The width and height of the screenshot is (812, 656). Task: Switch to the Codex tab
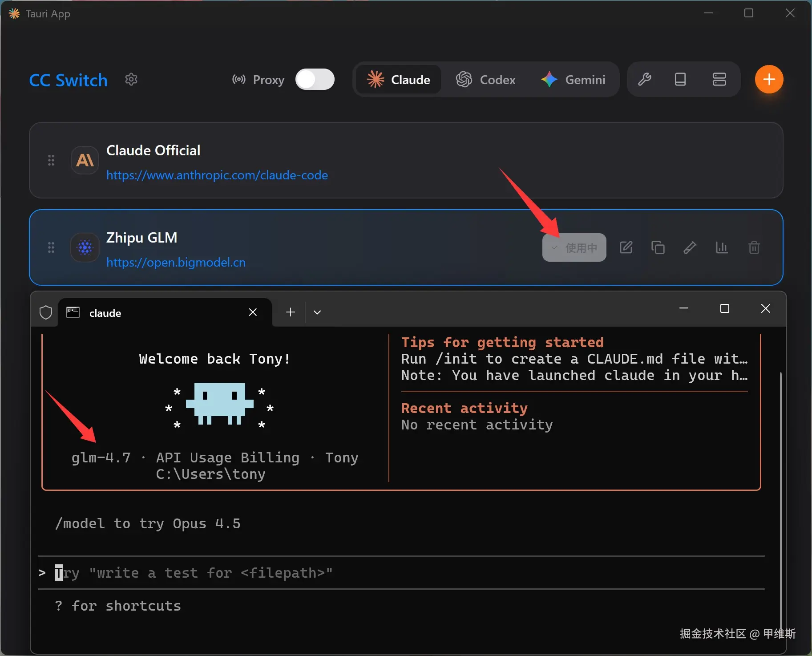pyautogui.click(x=486, y=80)
